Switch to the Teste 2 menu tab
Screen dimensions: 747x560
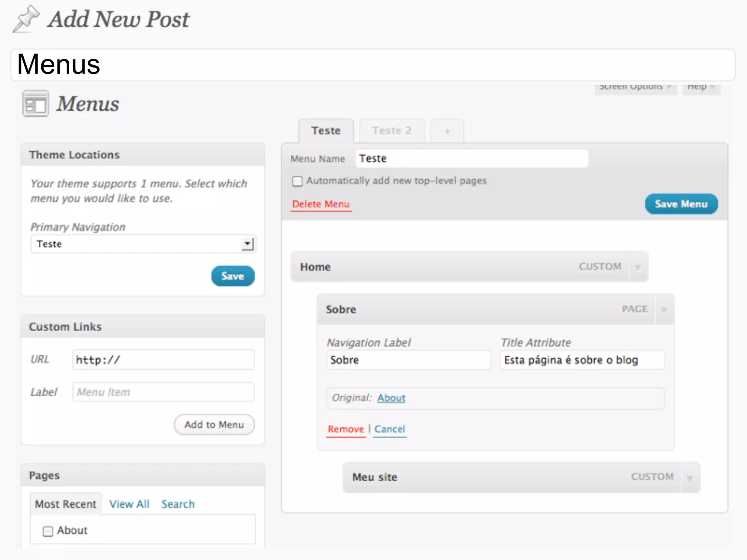coord(392,131)
